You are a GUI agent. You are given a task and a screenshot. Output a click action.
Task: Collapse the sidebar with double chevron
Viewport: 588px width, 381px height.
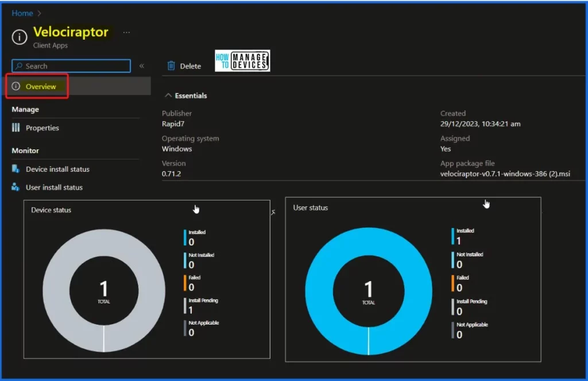pyautogui.click(x=142, y=66)
